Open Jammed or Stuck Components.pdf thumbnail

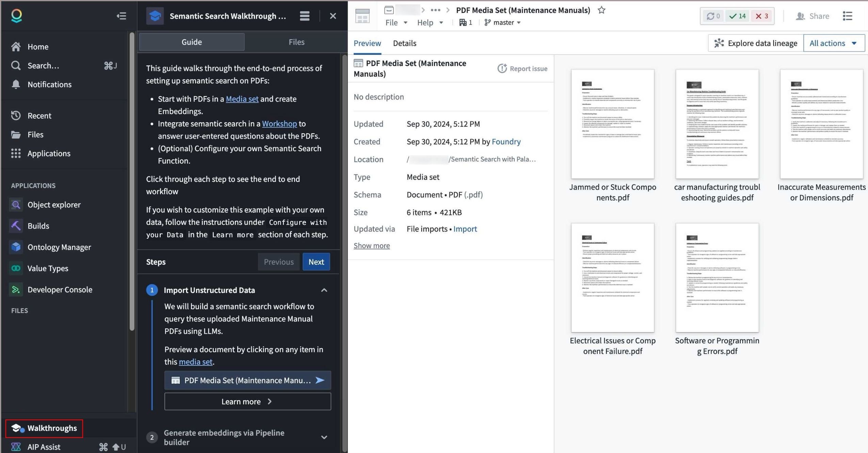[x=612, y=124]
